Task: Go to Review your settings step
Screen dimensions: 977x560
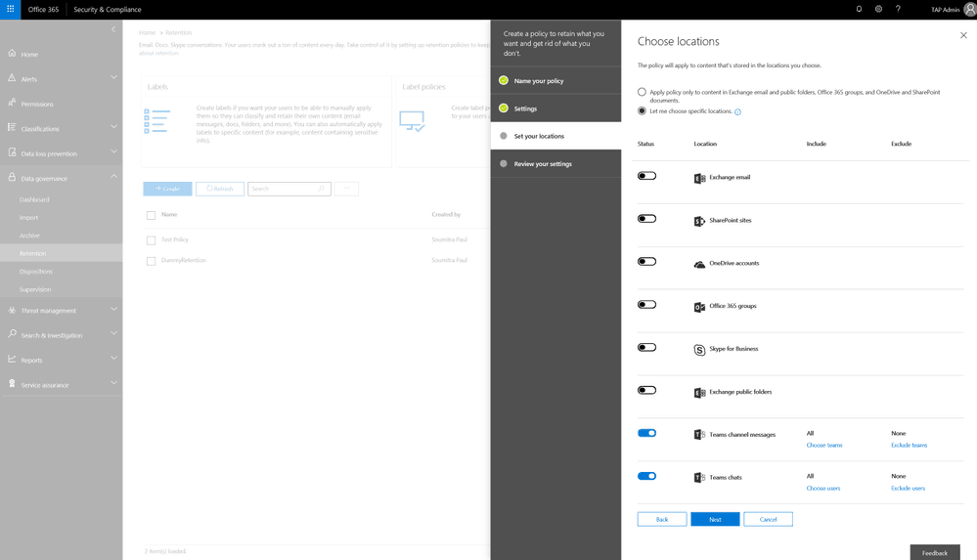Action: (555, 164)
